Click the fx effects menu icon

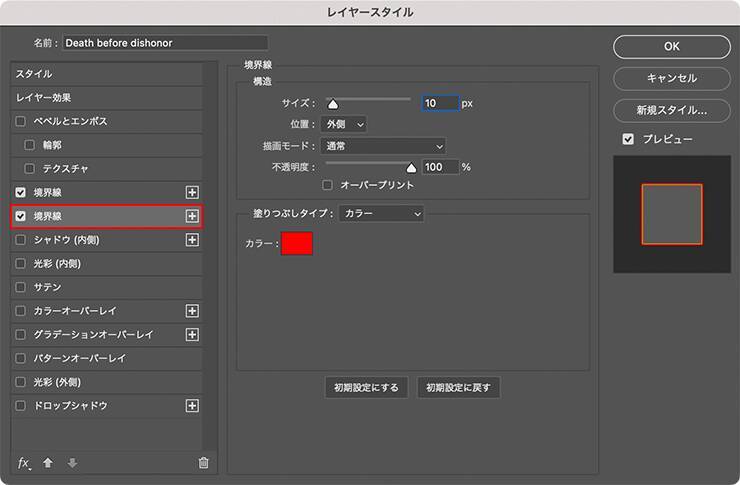(25, 463)
